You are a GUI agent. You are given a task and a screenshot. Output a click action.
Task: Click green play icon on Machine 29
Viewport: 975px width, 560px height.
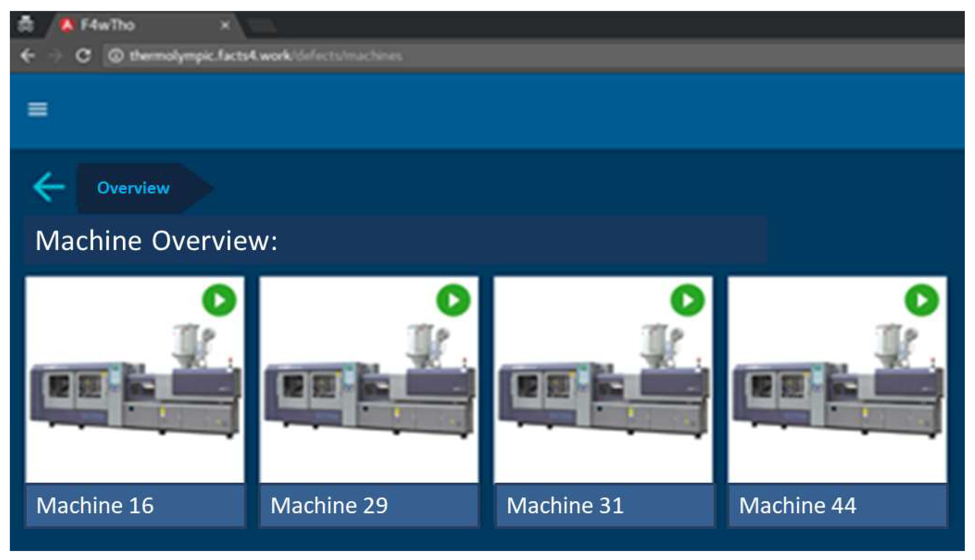point(453,300)
